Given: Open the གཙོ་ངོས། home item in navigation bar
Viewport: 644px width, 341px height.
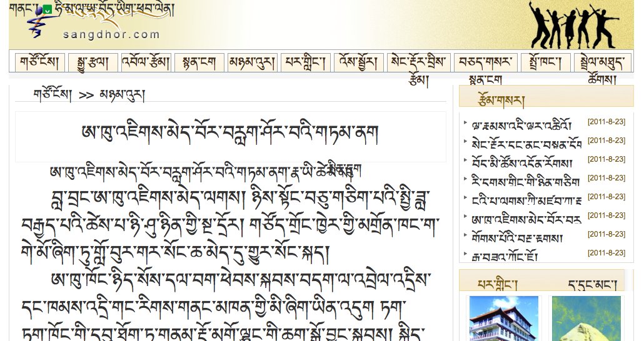Looking at the screenshot, I should pos(40,62).
